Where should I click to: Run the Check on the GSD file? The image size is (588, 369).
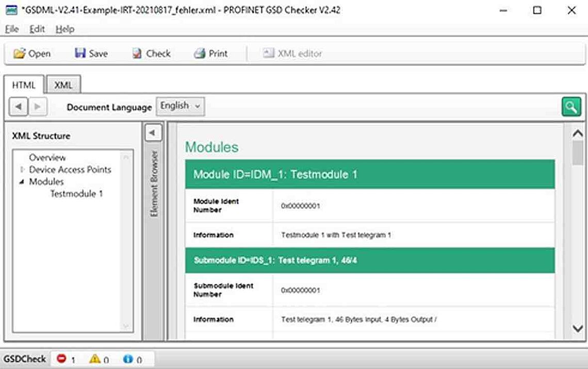151,53
